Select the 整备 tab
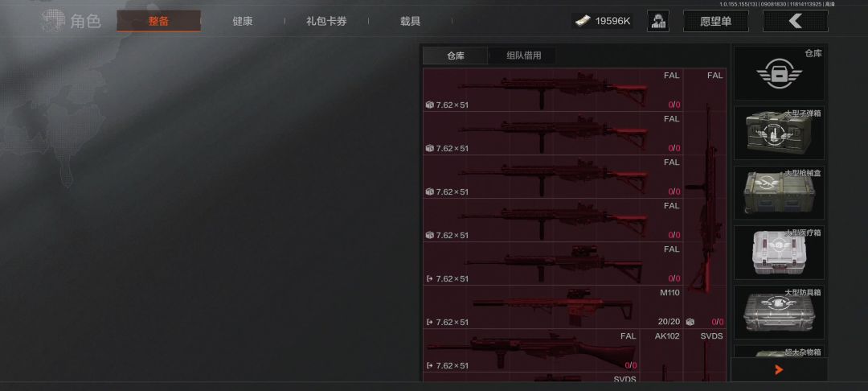 [159, 22]
